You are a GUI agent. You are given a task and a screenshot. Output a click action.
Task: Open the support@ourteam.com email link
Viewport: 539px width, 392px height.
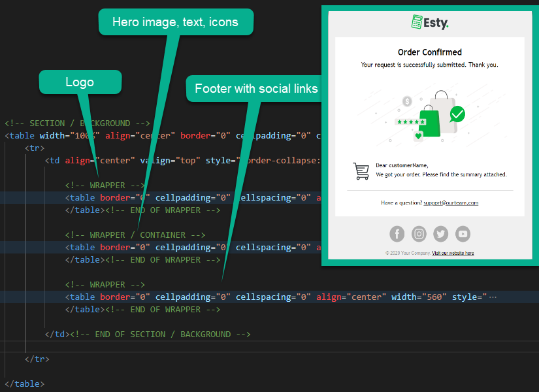coord(451,203)
